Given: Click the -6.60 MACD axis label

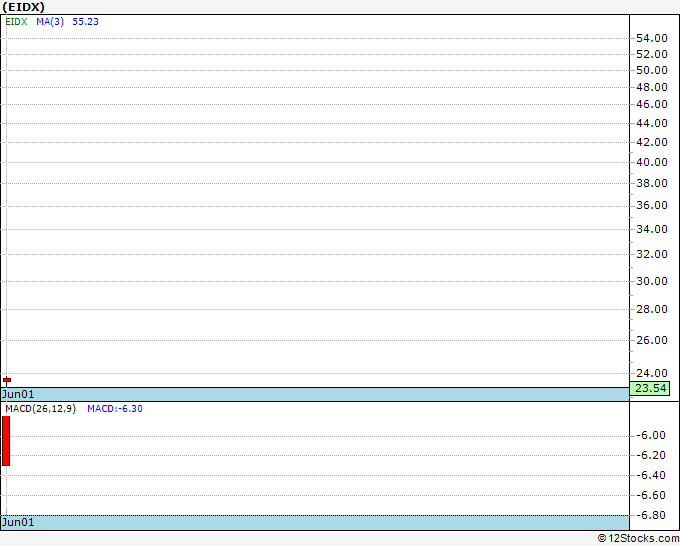Looking at the screenshot, I should [651, 495].
